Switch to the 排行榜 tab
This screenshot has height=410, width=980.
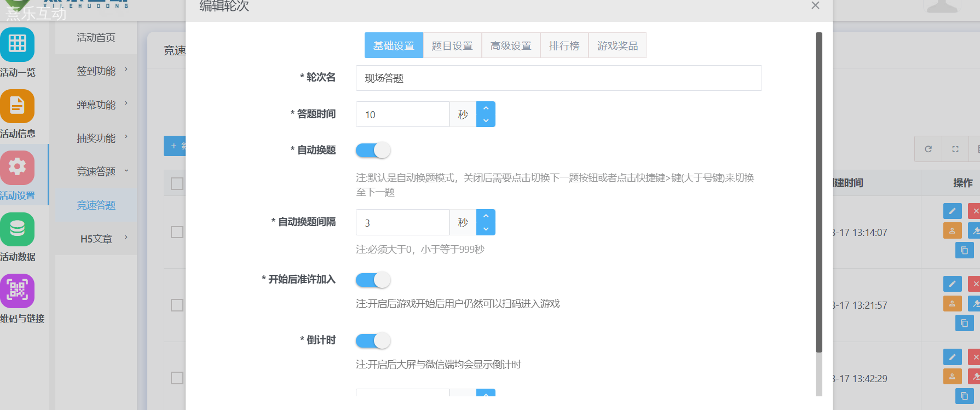[x=564, y=45]
